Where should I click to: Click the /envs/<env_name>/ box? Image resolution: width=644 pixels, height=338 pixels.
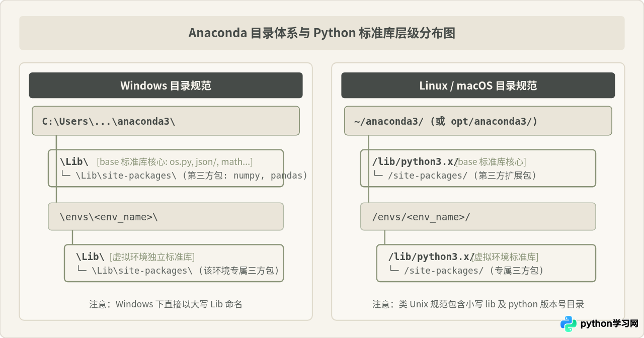tap(478, 217)
